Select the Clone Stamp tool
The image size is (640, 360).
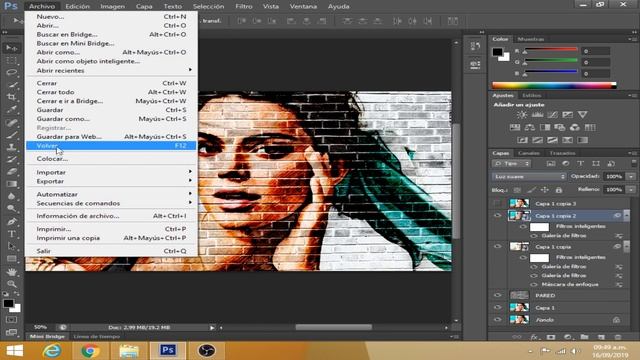(11, 147)
